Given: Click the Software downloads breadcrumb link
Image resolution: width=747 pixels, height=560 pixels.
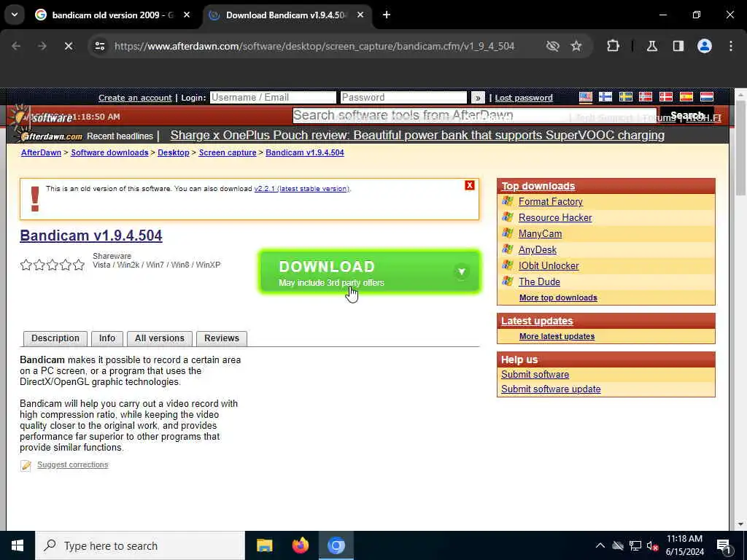Looking at the screenshot, I should [109, 152].
